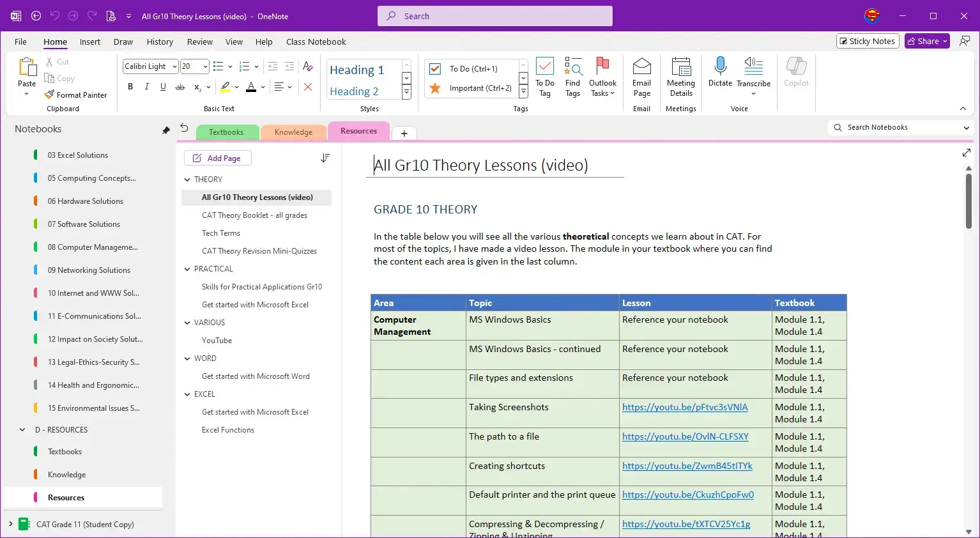
Task: Click the sort pages icon
Action: coord(325,158)
